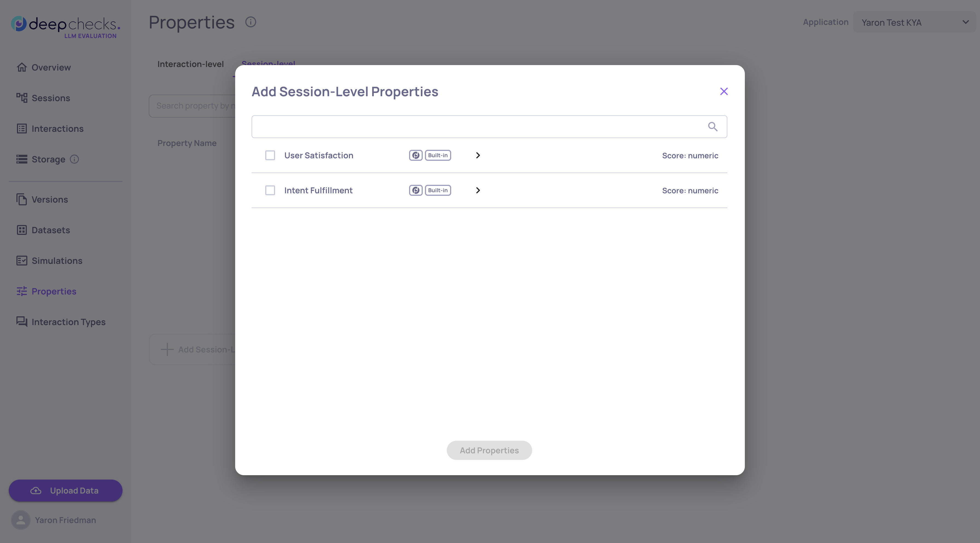Click the search magnifier icon in dialog
The image size is (980, 543).
point(713,127)
